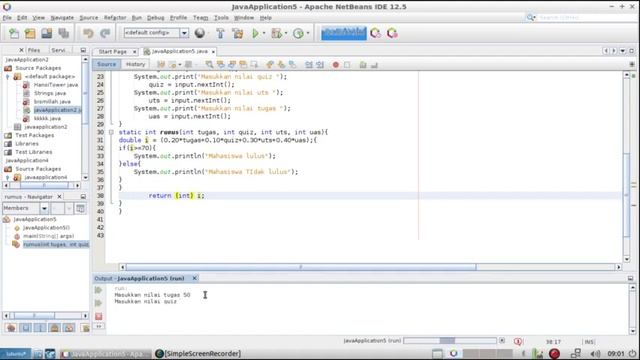Image resolution: width=640 pixels, height=360 pixels.
Task: Open the Source menu
Action: (x=89, y=18)
